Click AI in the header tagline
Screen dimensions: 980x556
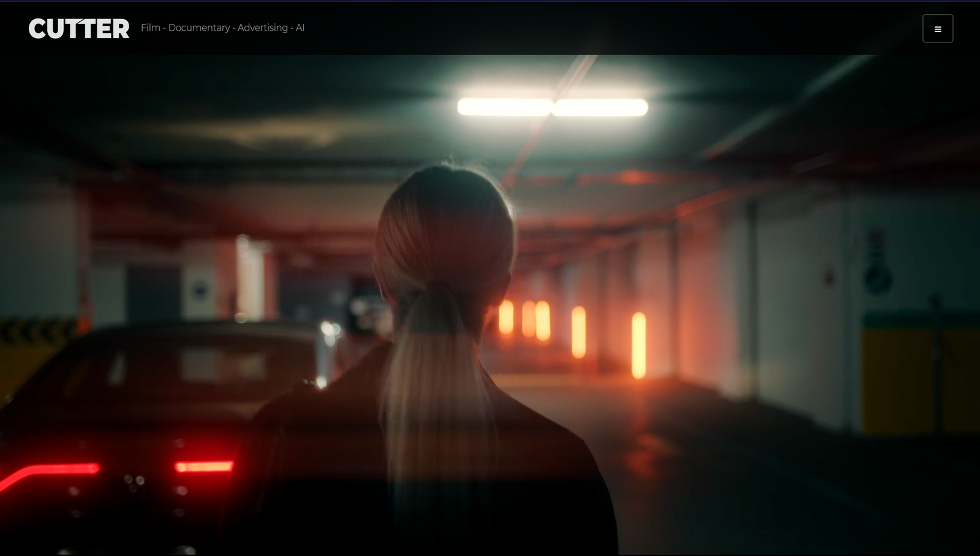(300, 28)
